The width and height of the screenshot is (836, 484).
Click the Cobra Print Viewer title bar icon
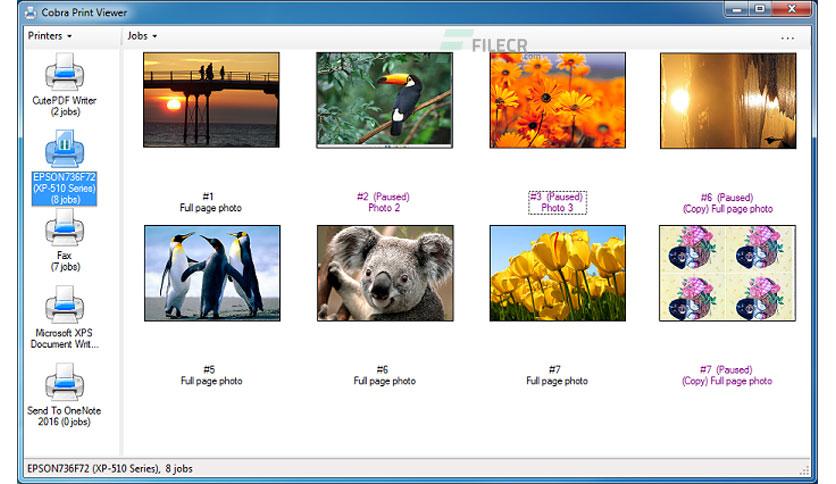(30, 12)
